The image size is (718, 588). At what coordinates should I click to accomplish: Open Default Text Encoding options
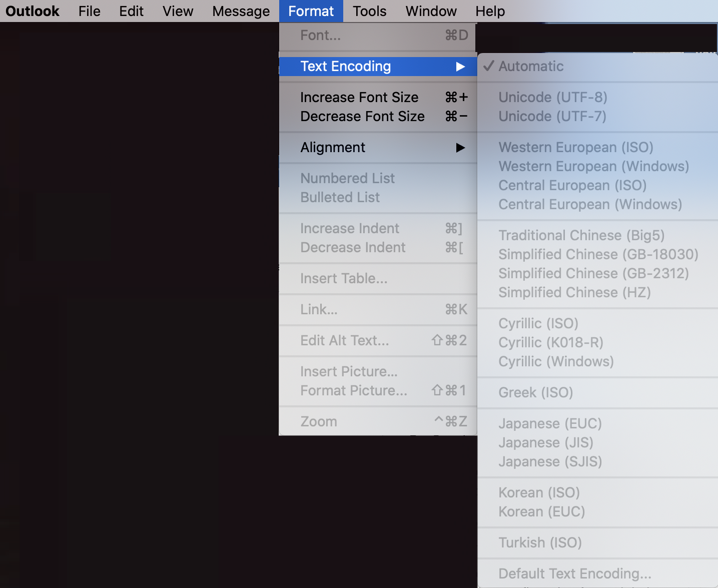click(x=574, y=573)
